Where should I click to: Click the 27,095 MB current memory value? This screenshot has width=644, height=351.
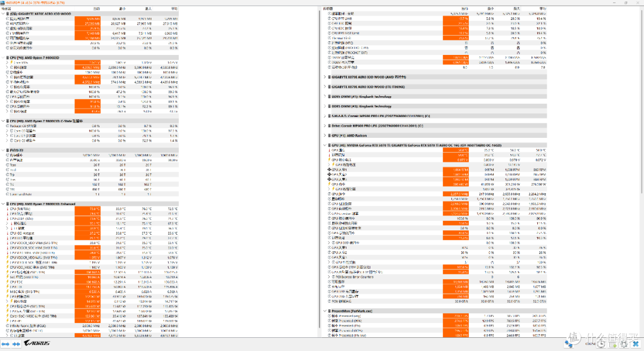tap(88, 23)
